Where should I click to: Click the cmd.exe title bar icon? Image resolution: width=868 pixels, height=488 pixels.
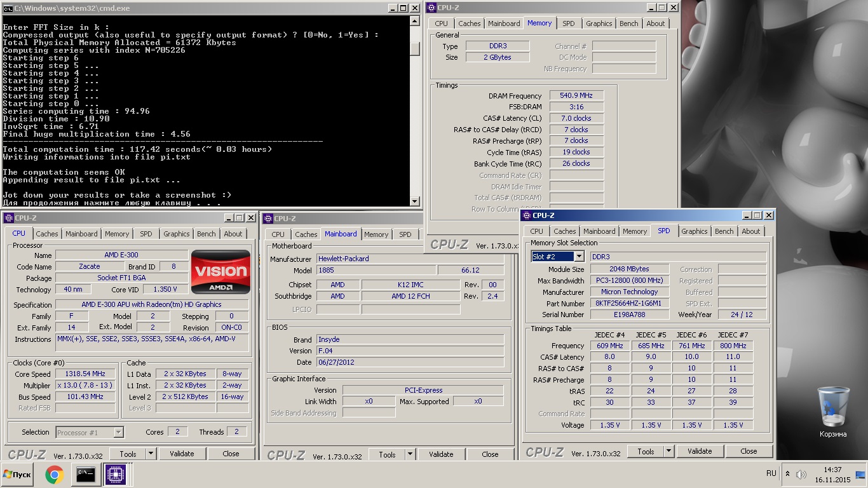pyautogui.click(x=8, y=8)
